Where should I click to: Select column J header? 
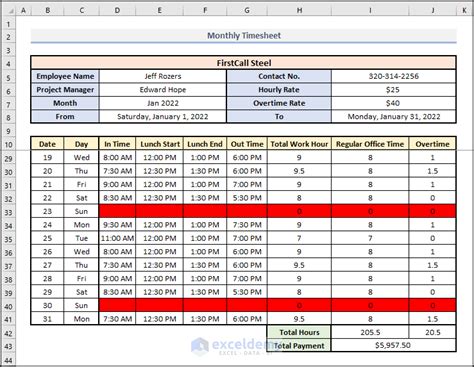pos(432,11)
